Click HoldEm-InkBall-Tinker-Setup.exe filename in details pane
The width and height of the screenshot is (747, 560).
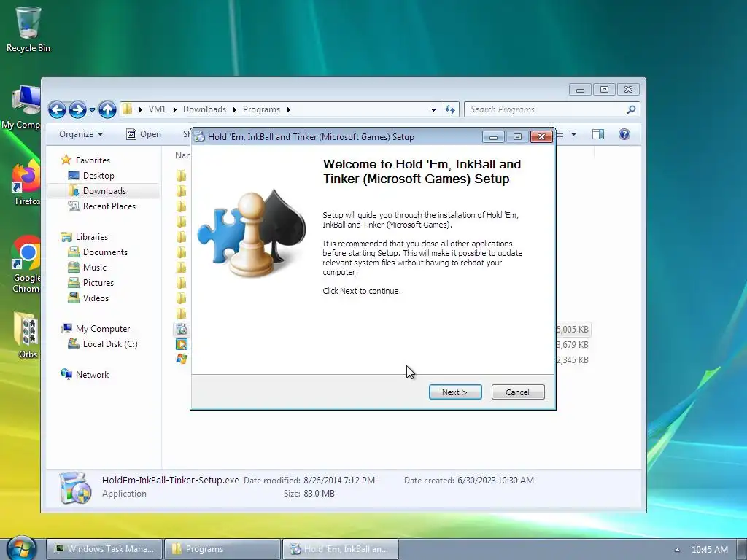pos(170,480)
